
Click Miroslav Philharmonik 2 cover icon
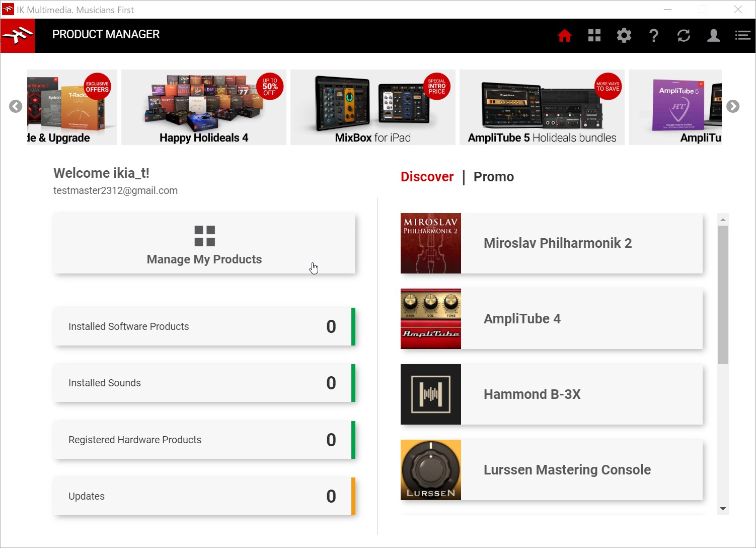point(431,243)
